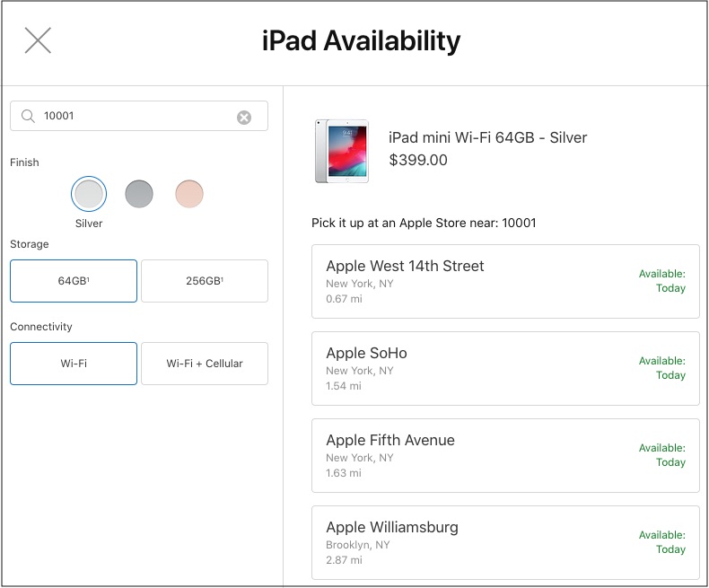This screenshot has height=588, width=709.
Task: Click the 1.54 mi distance text
Action: [344, 386]
